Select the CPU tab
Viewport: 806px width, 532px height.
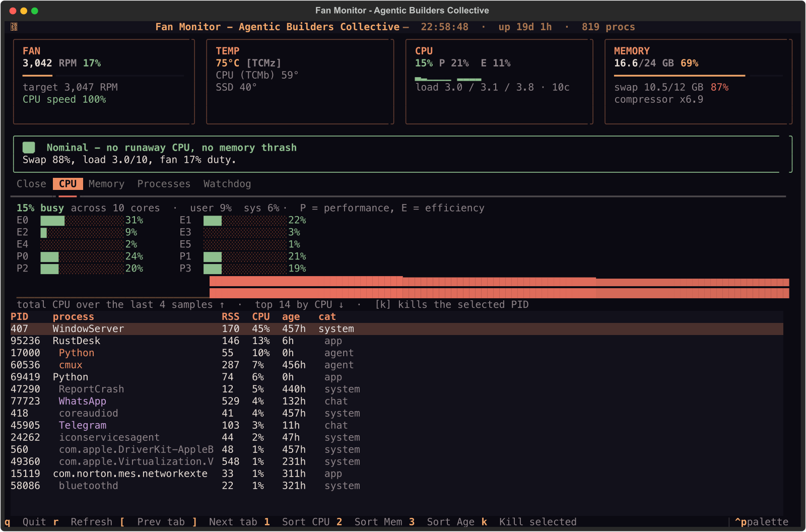click(x=68, y=184)
